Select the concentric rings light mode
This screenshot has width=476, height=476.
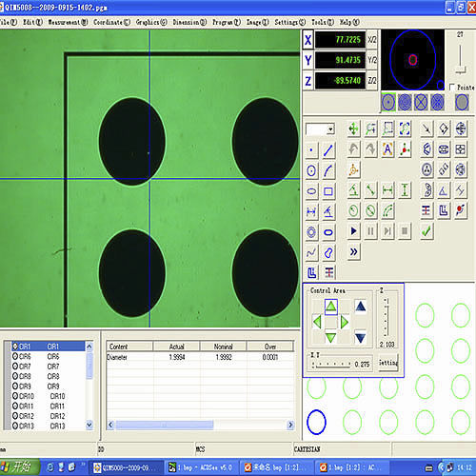coord(405,103)
